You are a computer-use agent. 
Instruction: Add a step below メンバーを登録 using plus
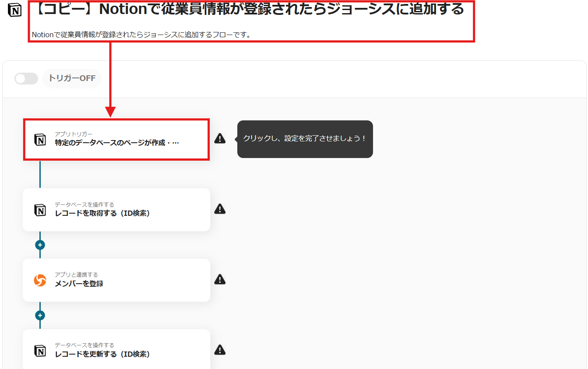40,315
